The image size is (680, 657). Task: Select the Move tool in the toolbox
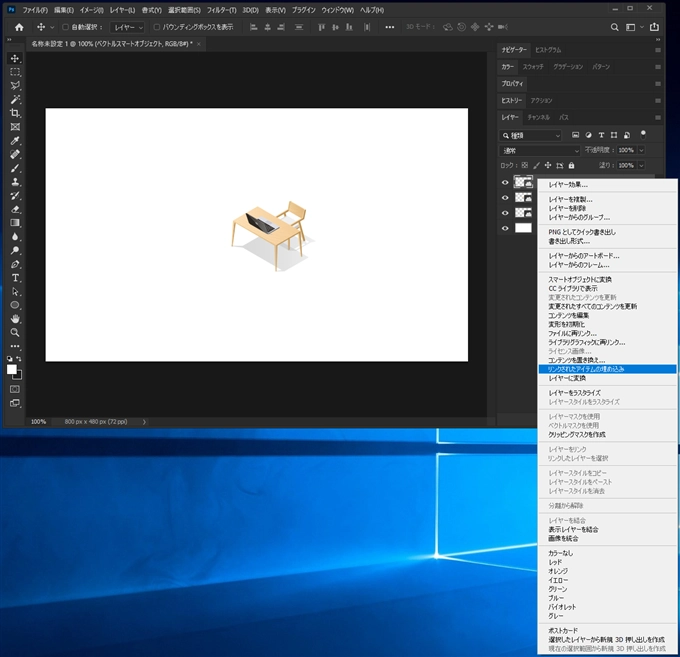[x=15, y=58]
